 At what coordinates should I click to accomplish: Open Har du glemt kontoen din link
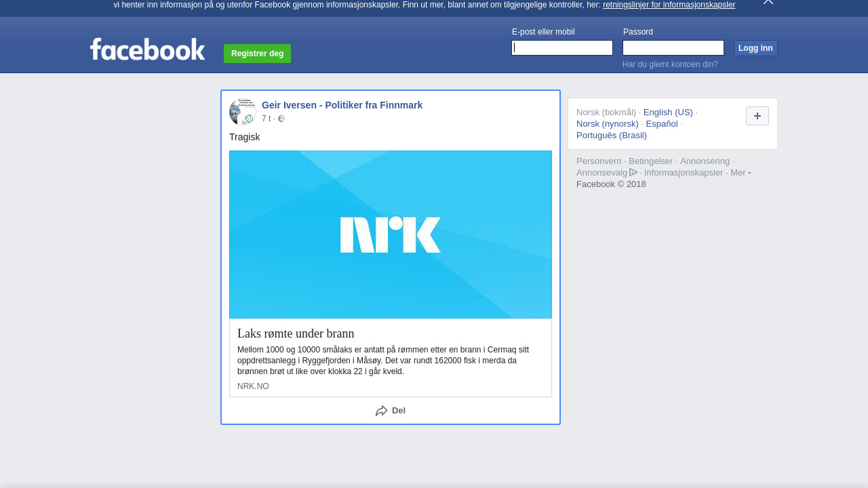(x=670, y=64)
